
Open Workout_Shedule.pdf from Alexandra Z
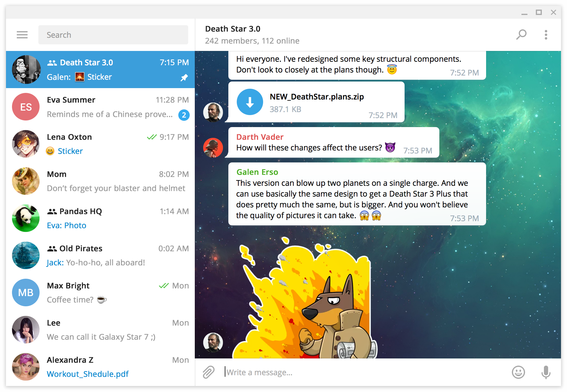tap(88, 374)
